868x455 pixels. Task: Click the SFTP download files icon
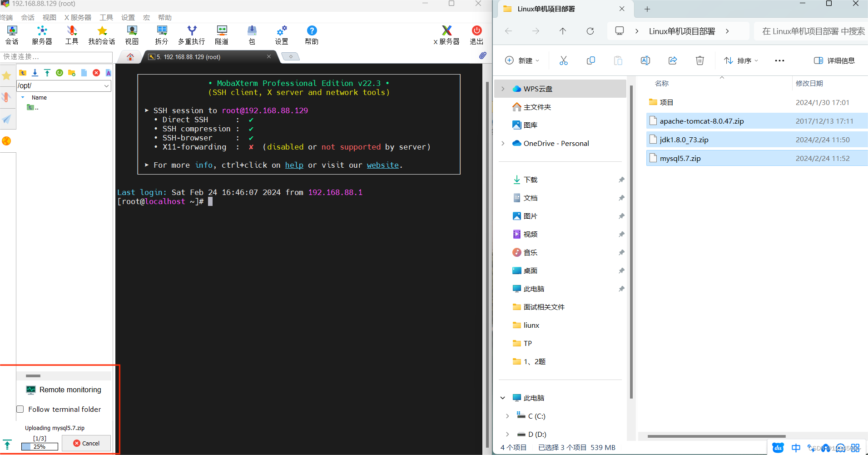pyautogui.click(x=35, y=73)
